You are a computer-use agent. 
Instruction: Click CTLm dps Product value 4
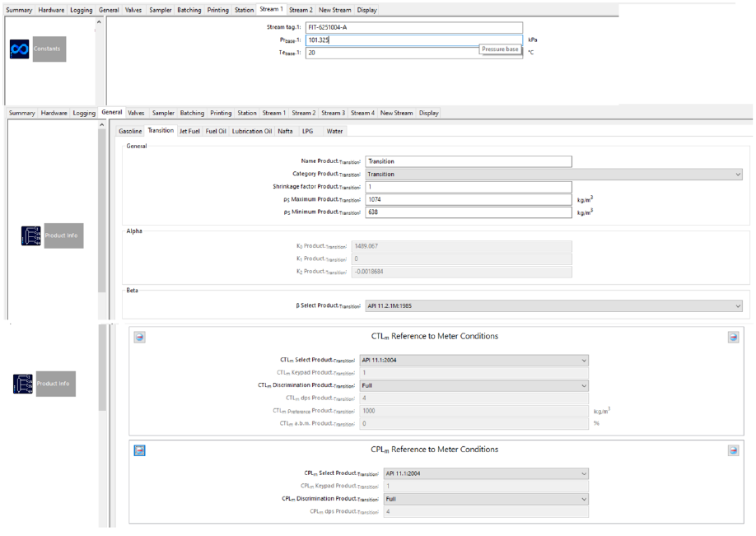pos(474,399)
